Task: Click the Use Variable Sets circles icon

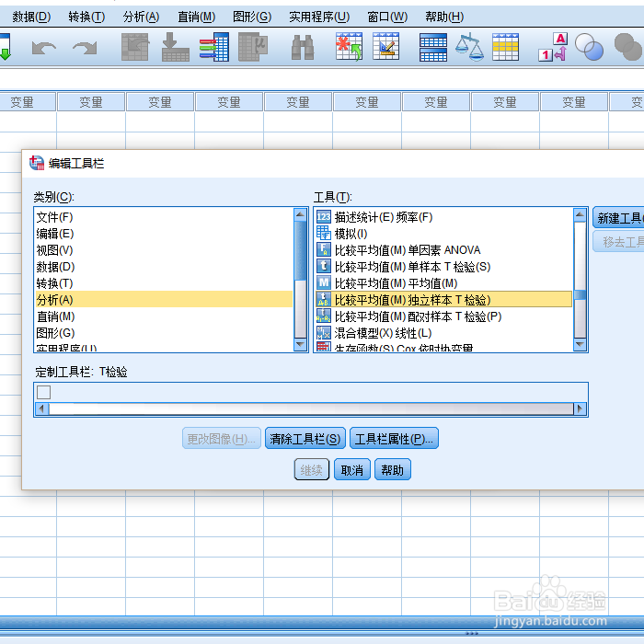Action: coord(589,47)
